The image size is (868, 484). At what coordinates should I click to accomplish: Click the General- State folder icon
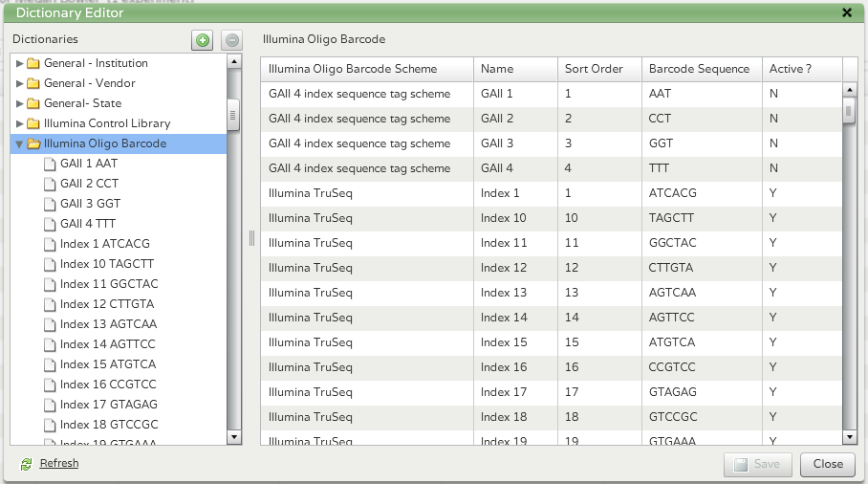click(33, 103)
